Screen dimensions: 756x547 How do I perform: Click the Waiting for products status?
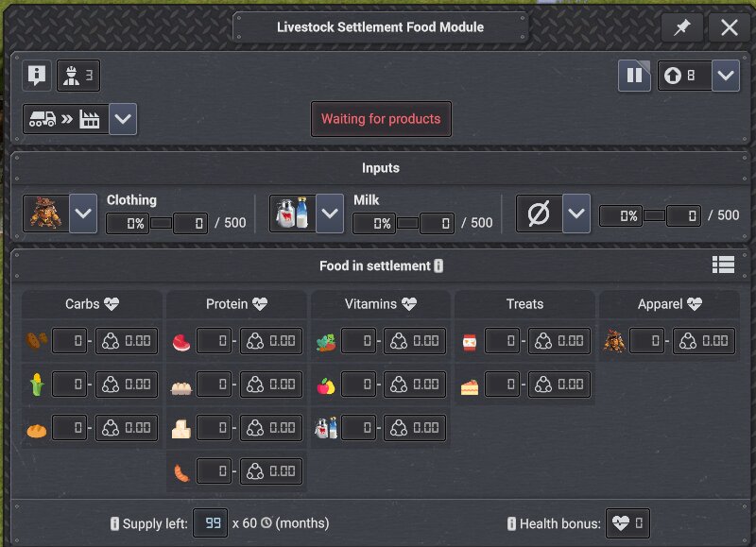[381, 118]
